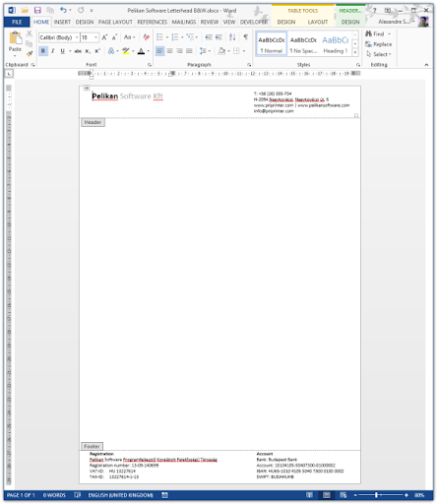Click the Clear Formatting eraser icon

point(146,37)
